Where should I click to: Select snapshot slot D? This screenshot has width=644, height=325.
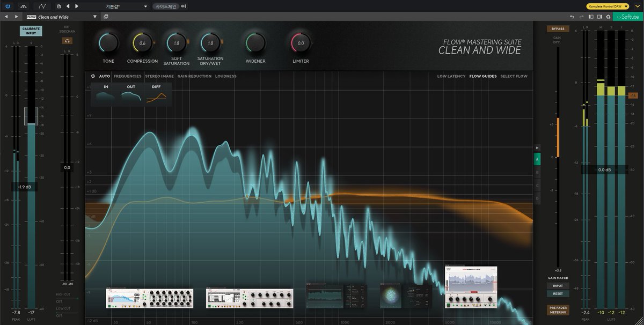tap(537, 198)
